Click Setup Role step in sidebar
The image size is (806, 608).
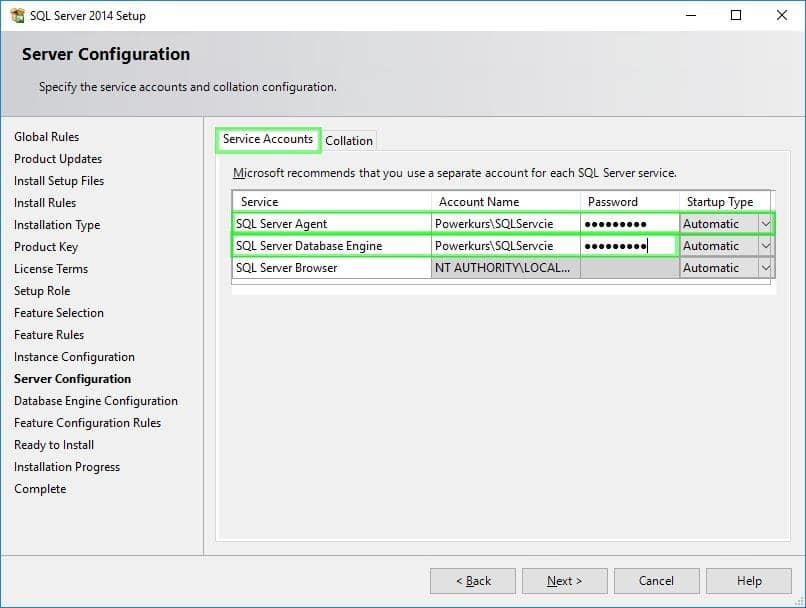point(42,291)
